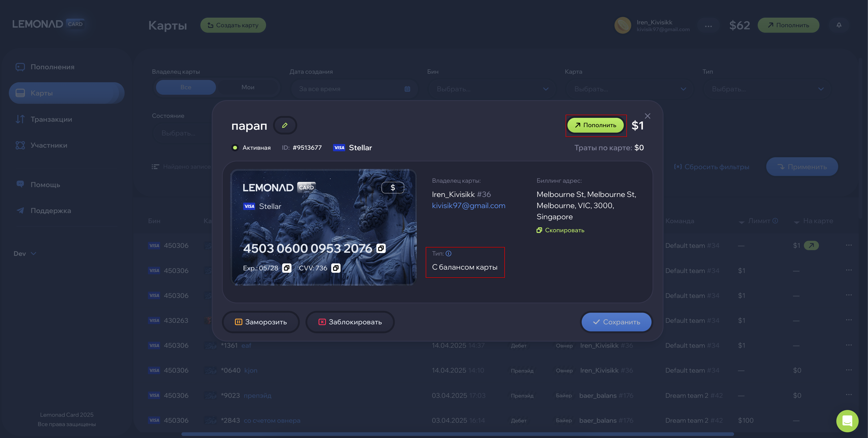Click the dollar currency badge on the card
Screen dimensions: 868x438
tap(392, 188)
